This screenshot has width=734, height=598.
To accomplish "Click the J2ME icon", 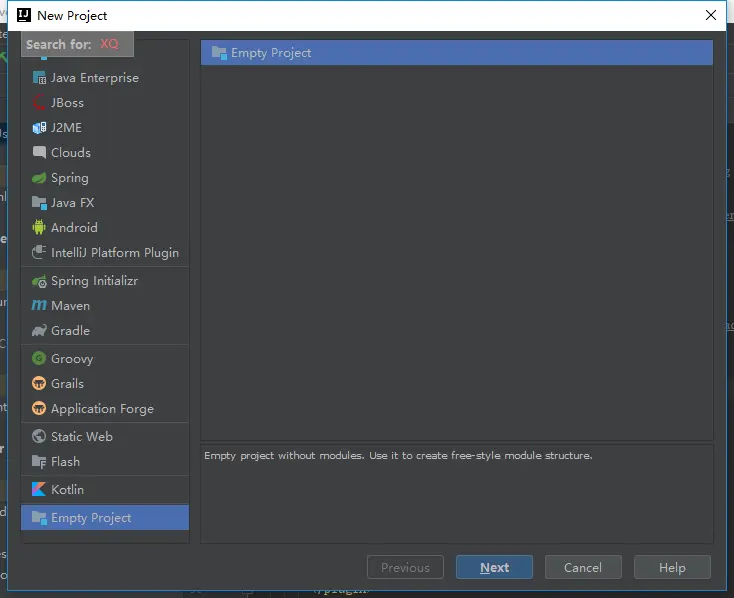I will pyautogui.click(x=39, y=127).
